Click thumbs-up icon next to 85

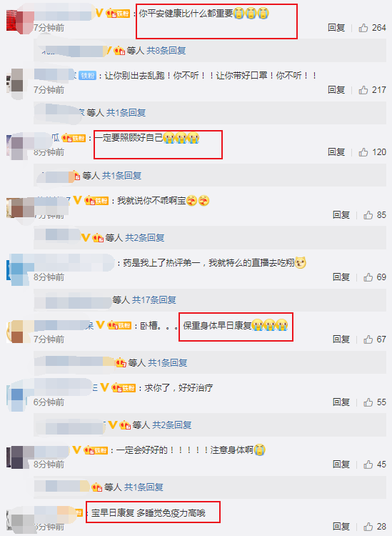click(368, 215)
